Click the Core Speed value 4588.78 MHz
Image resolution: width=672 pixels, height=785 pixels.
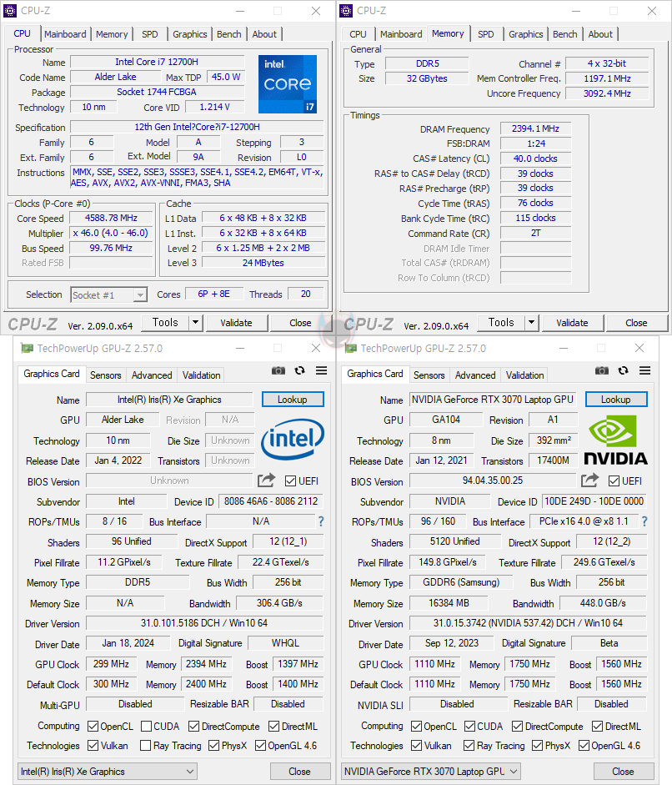111,219
